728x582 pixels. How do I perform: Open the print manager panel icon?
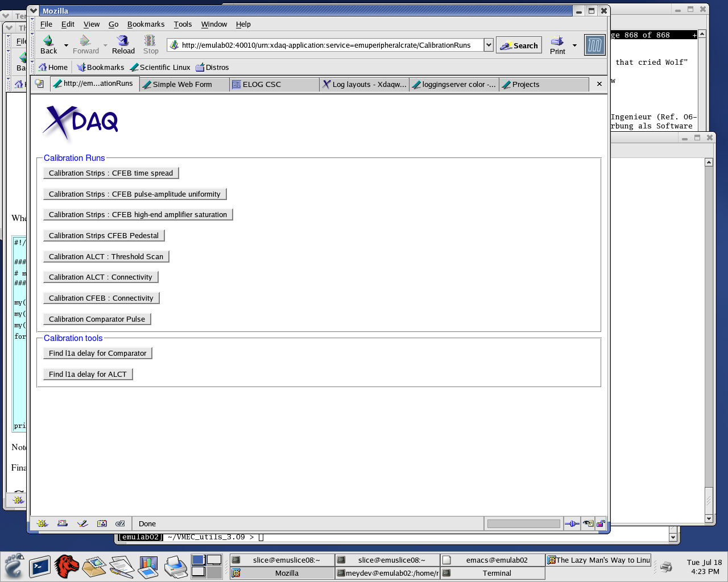point(176,567)
